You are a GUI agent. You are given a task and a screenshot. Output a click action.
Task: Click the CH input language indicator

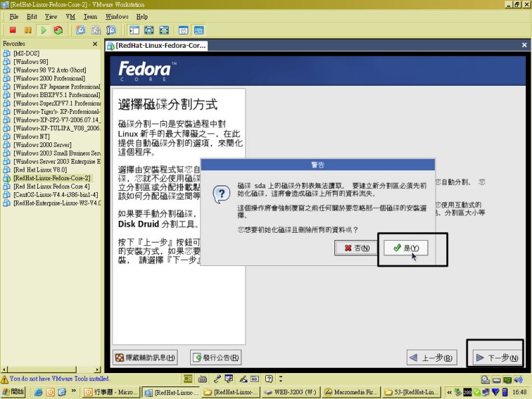(188, 379)
